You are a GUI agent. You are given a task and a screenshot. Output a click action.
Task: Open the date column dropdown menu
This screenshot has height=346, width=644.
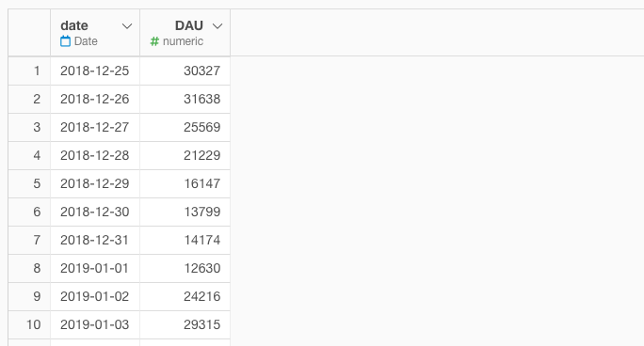point(127,26)
